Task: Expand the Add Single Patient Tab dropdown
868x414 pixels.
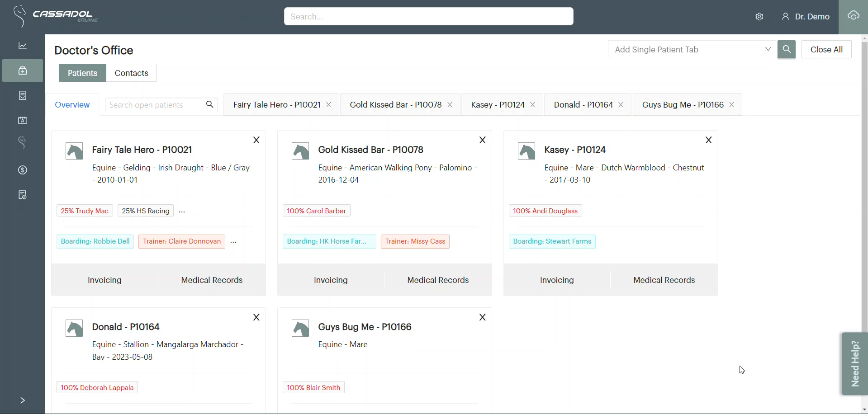Action: pyautogui.click(x=768, y=49)
